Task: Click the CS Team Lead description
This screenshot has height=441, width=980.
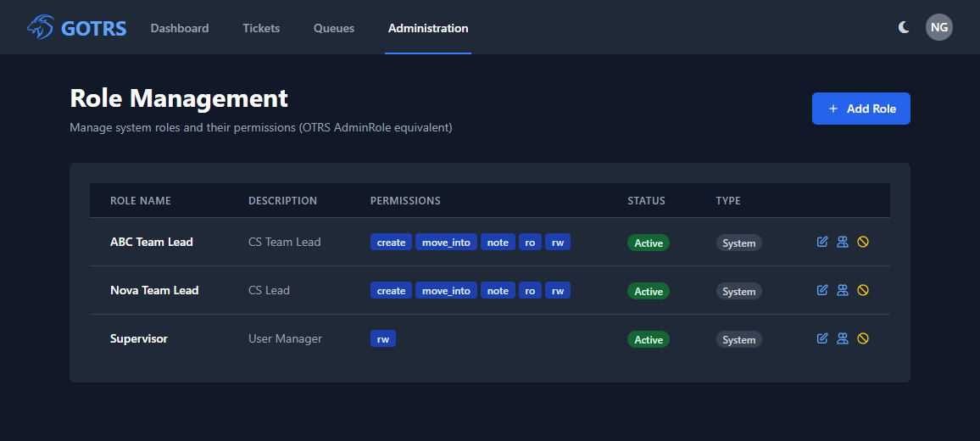Action: coord(284,242)
